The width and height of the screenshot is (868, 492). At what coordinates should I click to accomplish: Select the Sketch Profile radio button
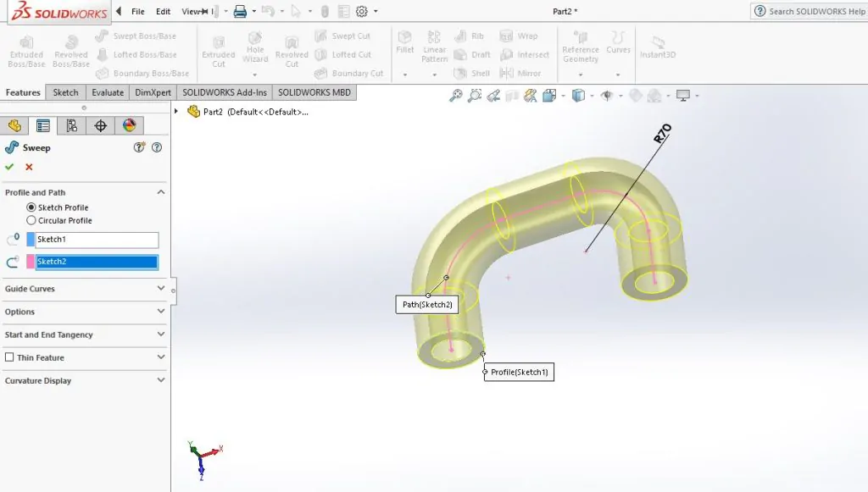[x=31, y=207]
